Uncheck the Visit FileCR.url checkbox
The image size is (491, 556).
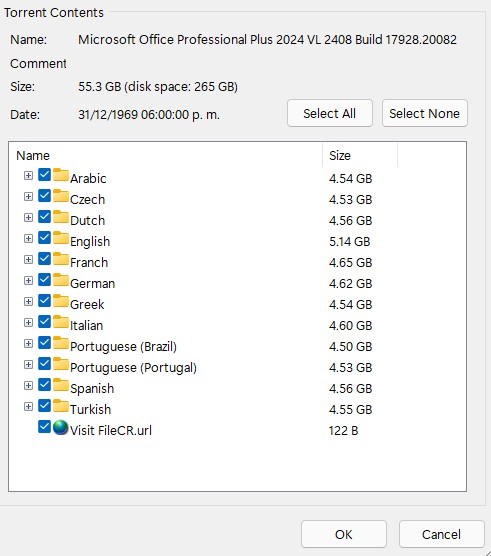pos(44,427)
